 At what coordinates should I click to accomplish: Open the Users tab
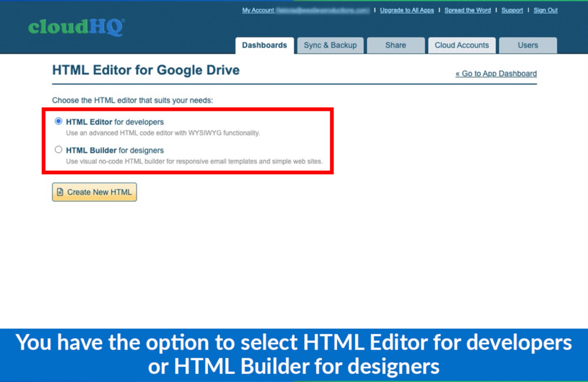coord(528,45)
